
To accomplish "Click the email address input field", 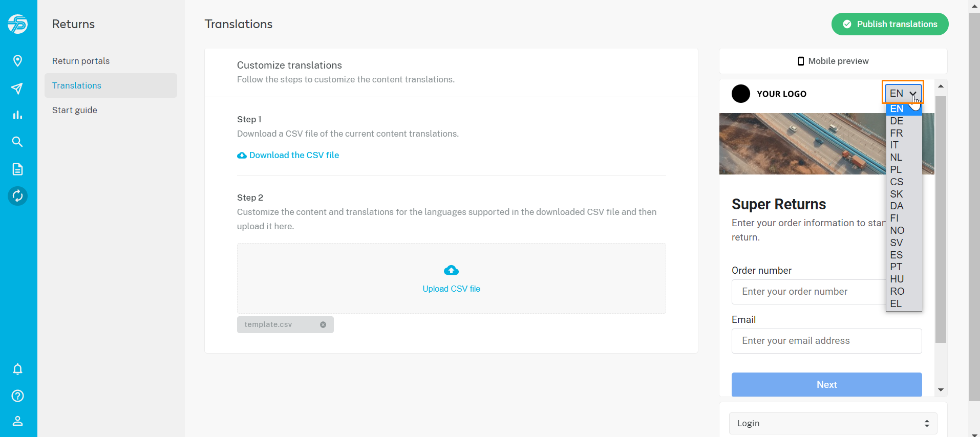I will (x=827, y=341).
